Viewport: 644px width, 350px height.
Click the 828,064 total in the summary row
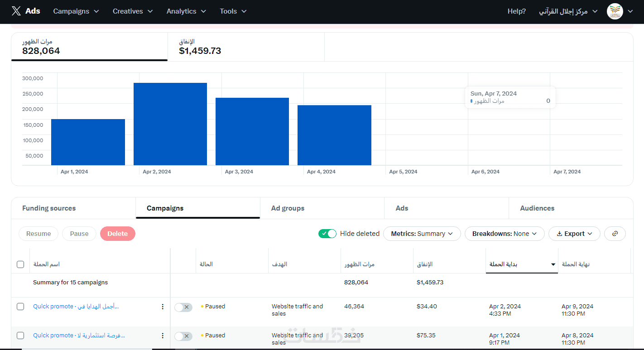coord(356,283)
